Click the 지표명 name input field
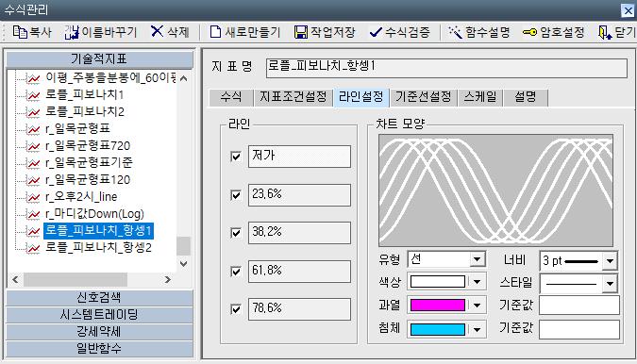 coord(446,68)
